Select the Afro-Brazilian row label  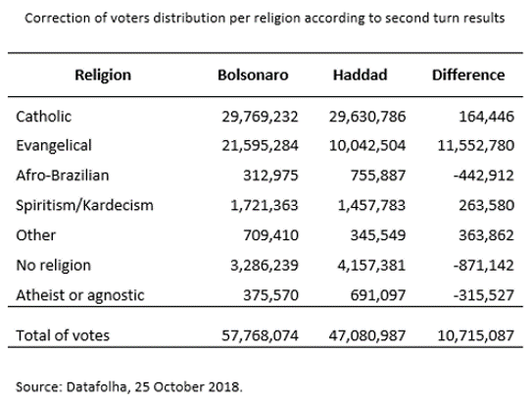(x=63, y=176)
